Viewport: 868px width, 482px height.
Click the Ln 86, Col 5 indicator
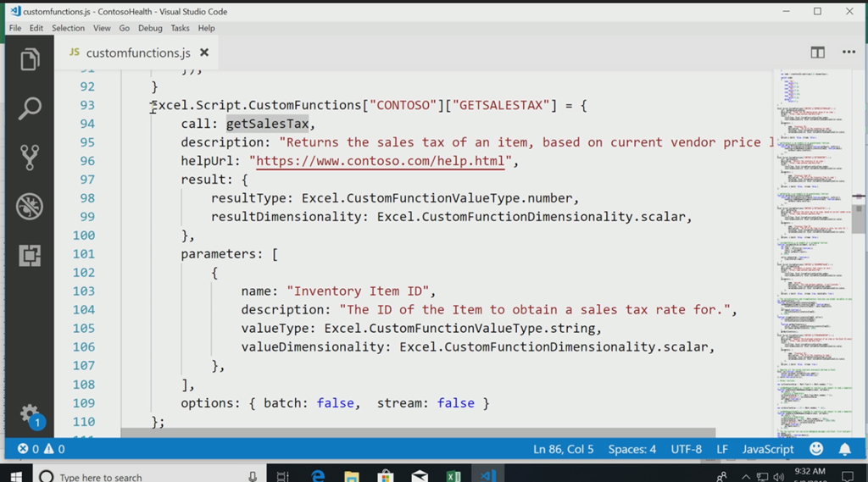point(564,449)
